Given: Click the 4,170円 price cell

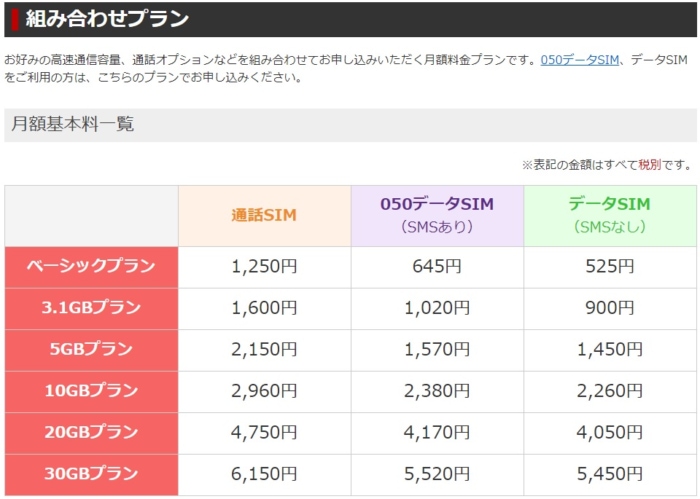Looking at the screenshot, I should (437, 433).
